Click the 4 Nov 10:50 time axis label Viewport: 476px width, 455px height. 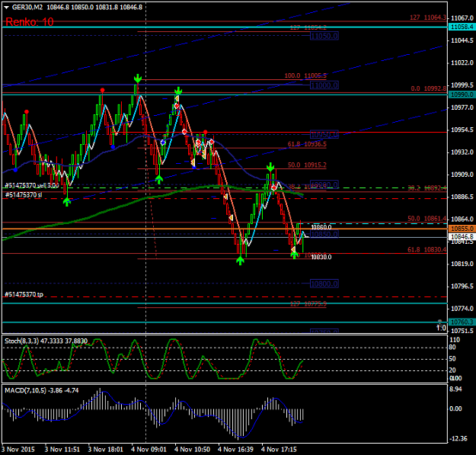(193, 449)
